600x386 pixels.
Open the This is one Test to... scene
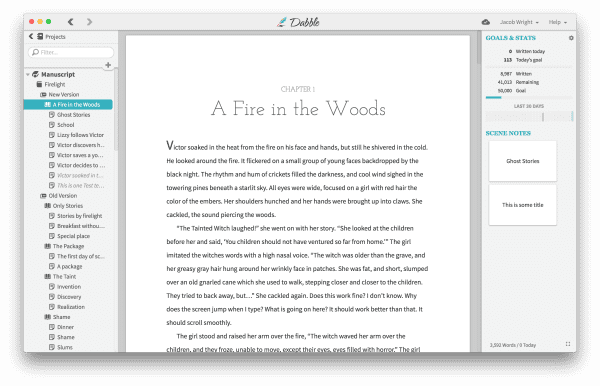(80, 186)
